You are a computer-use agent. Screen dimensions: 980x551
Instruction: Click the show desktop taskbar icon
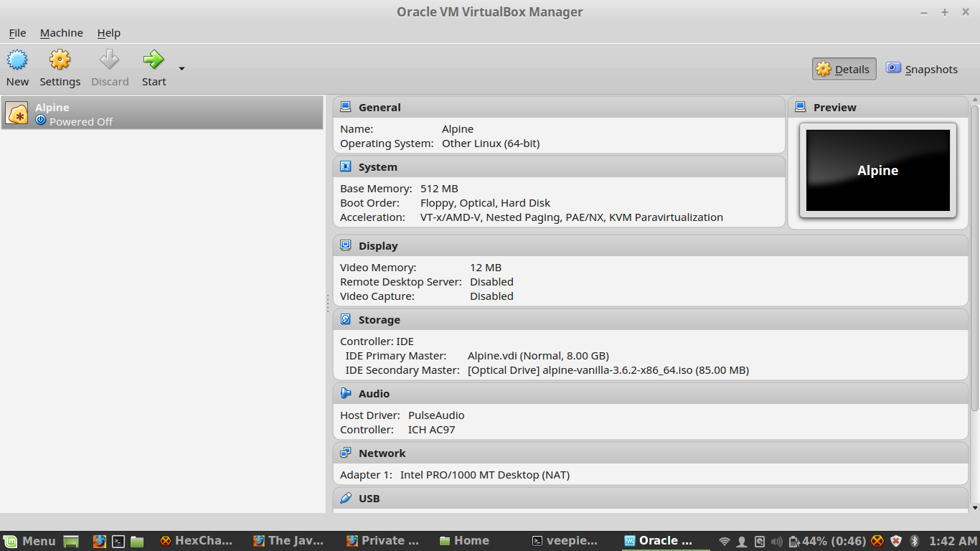[x=71, y=541]
